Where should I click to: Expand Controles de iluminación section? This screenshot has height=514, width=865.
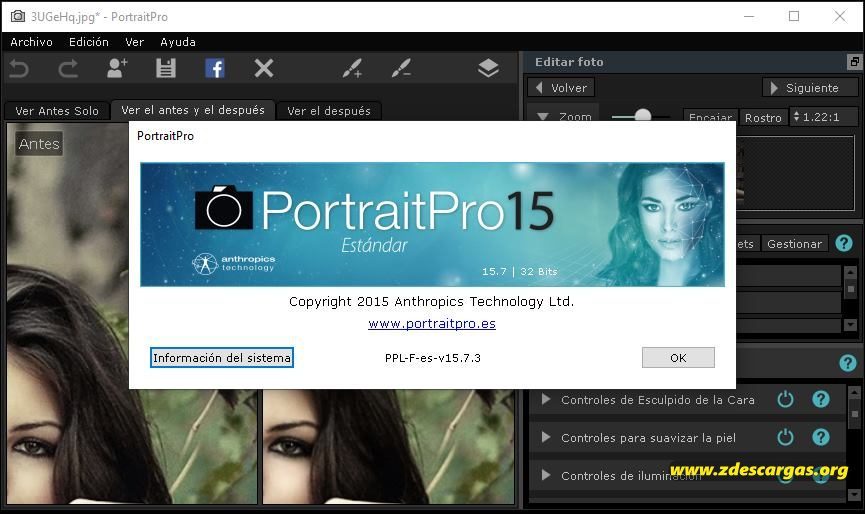coord(546,475)
